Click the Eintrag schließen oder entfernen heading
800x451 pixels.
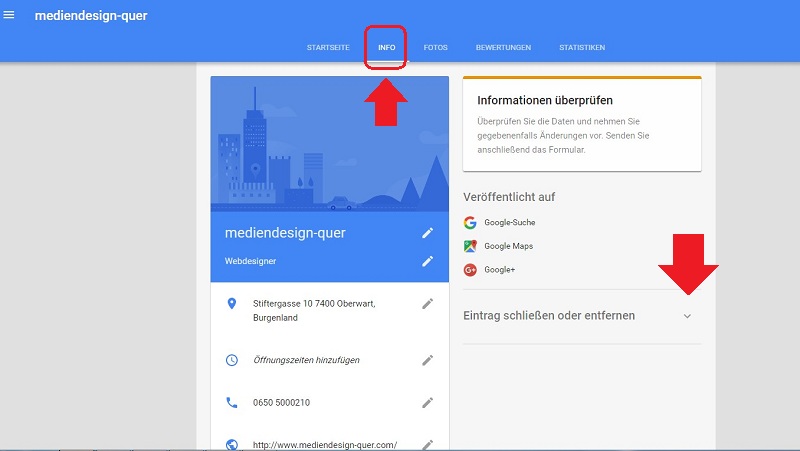coord(549,316)
